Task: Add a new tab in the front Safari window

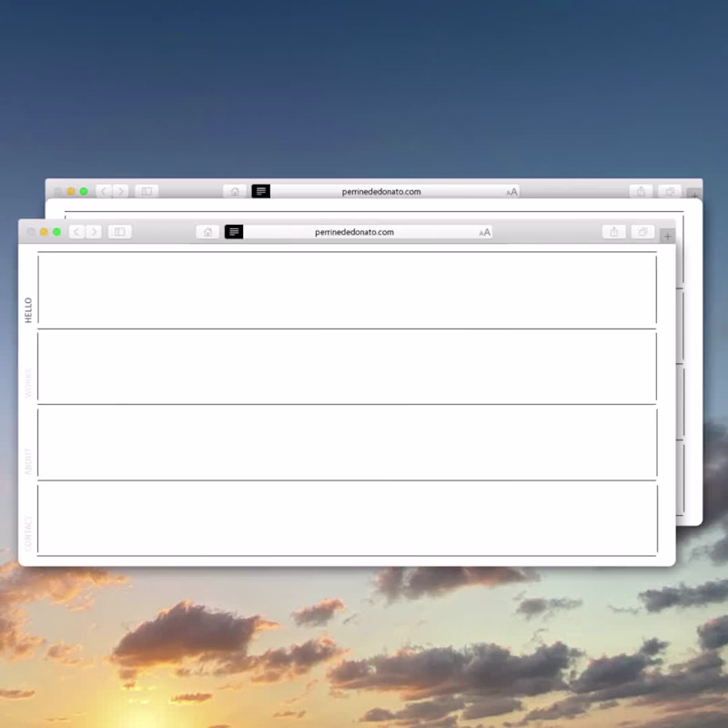Action: coord(668,237)
